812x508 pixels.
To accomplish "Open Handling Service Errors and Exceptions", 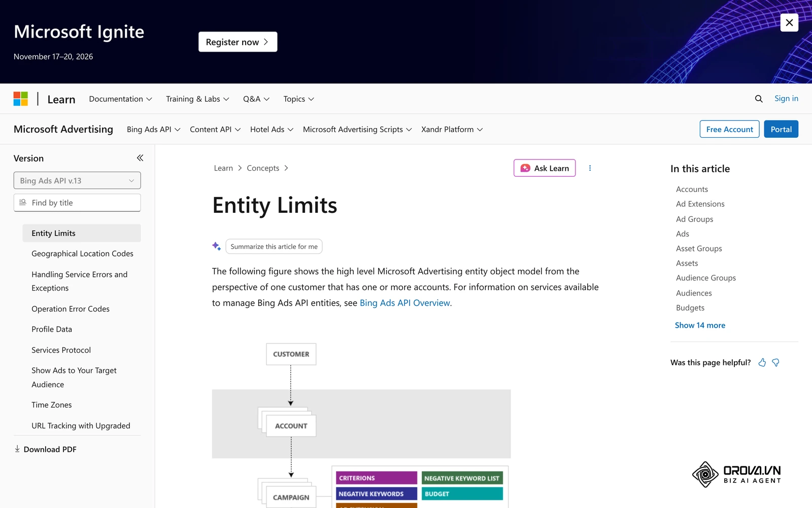I will coord(80,281).
